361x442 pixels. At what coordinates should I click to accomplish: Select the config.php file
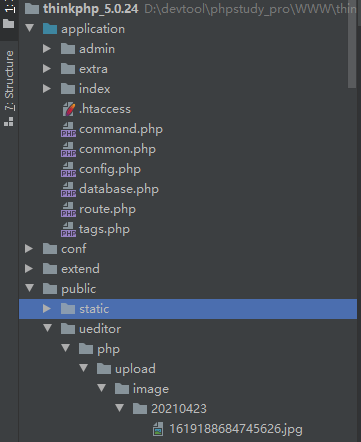point(110,169)
